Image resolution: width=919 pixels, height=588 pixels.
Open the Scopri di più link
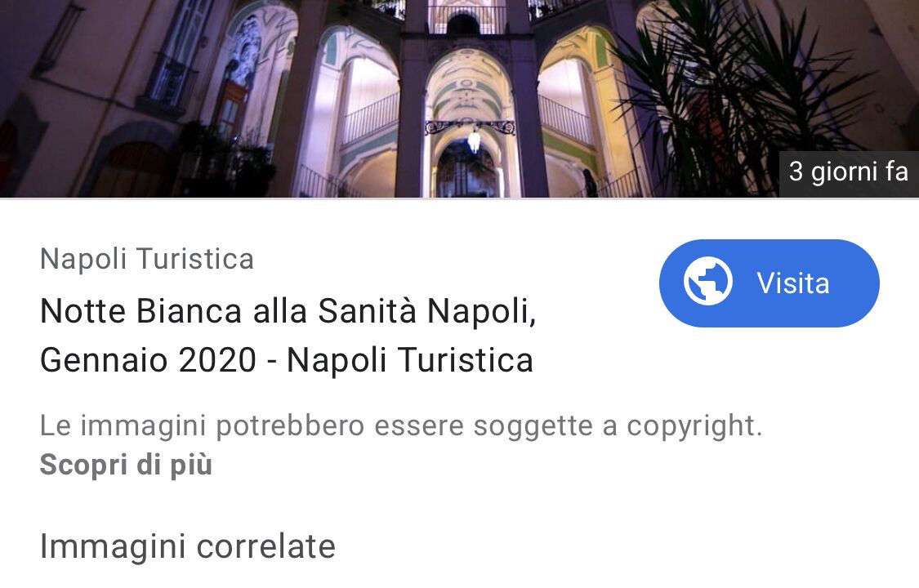pos(126,465)
